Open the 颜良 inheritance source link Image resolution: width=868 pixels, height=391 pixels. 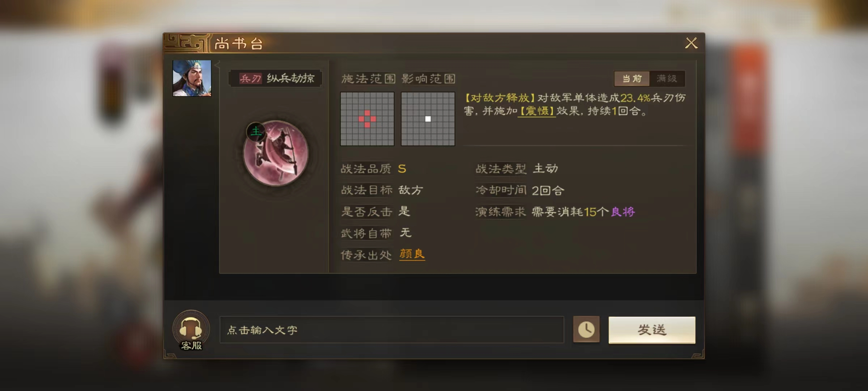click(412, 254)
